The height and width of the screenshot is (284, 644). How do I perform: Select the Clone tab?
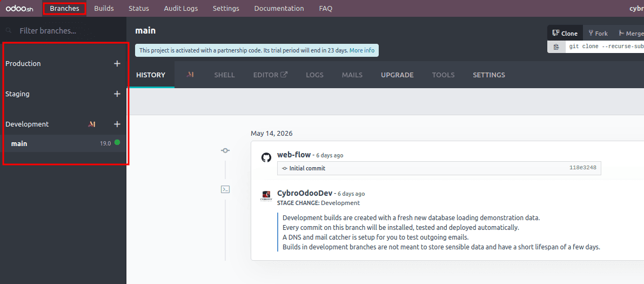coord(565,34)
